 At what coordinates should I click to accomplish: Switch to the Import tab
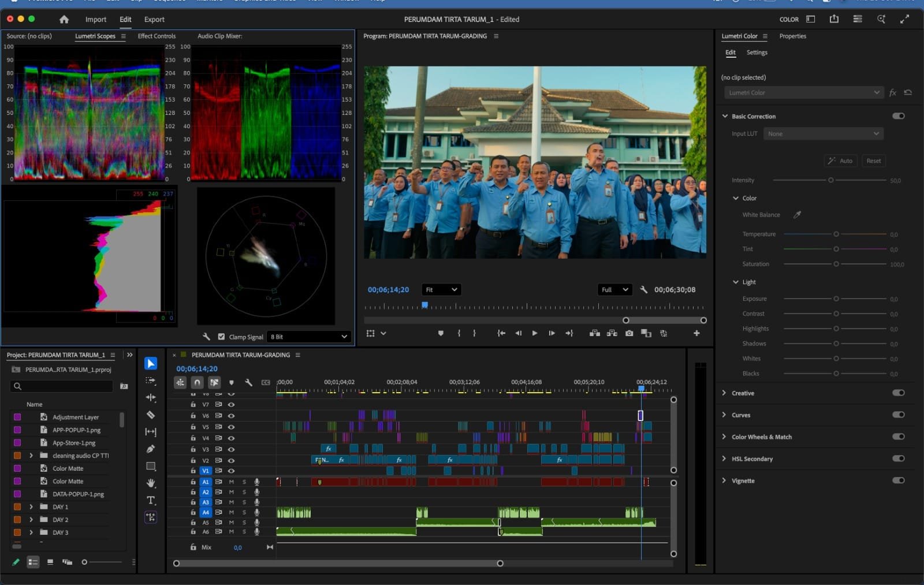(x=96, y=19)
